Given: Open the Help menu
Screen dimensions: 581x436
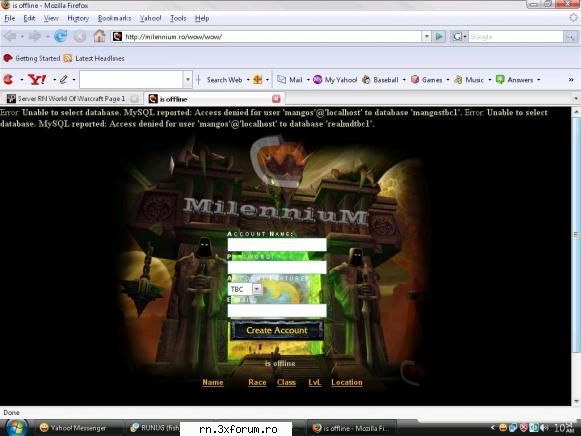Looking at the screenshot, I should [x=202, y=18].
